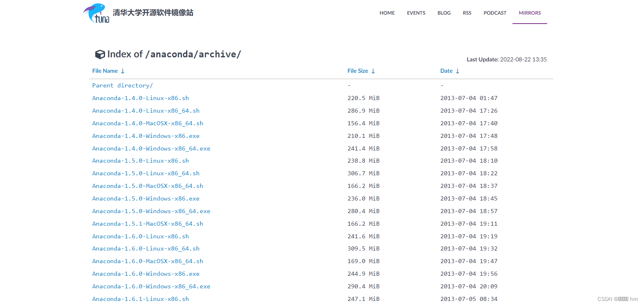644x305 pixels.
Task: Click date 2013-07-04 20:09
Action: (469, 286)
